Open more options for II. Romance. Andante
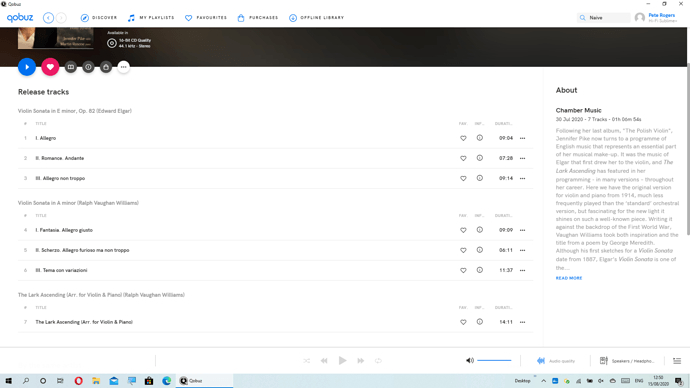690x388 pixels. click(x=522, y=158)
